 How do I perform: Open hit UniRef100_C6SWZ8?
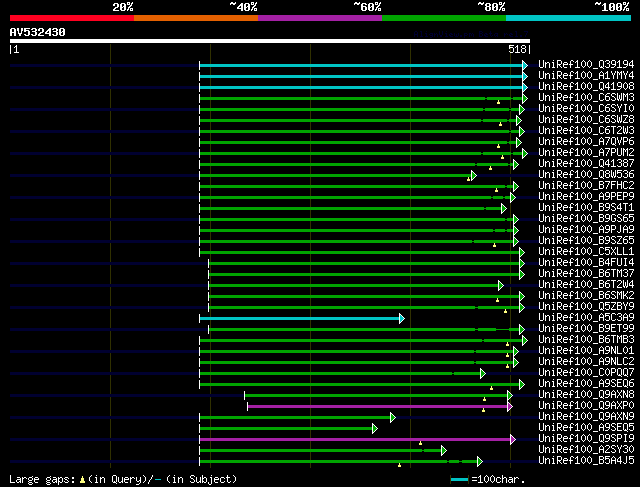[586, 120]
